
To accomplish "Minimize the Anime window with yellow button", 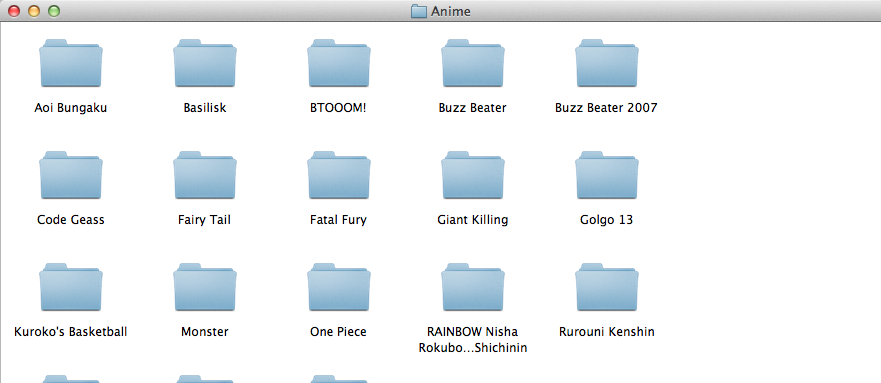I will [34, 11].
